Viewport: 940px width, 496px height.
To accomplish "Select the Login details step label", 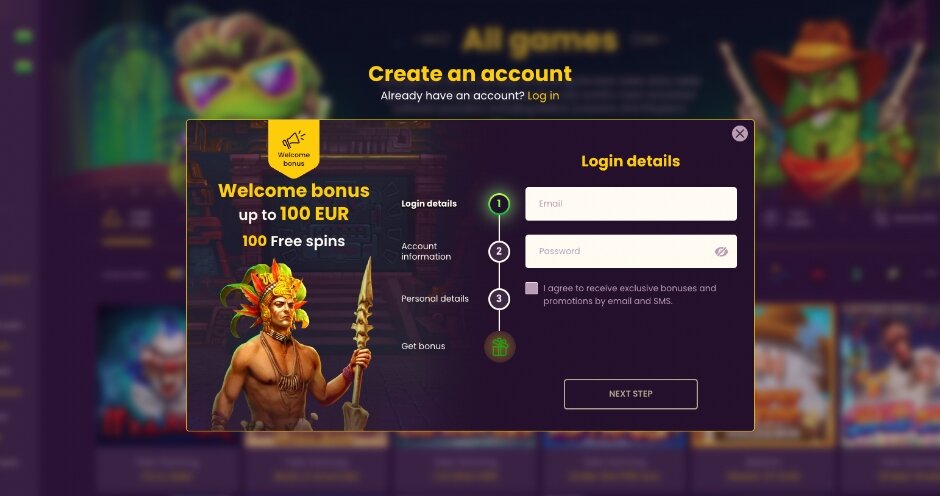I will click(x=429, y=204).
